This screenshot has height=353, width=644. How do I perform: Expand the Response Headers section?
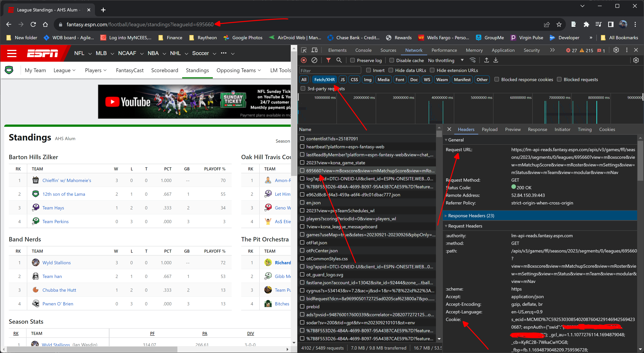pos(471,216)
